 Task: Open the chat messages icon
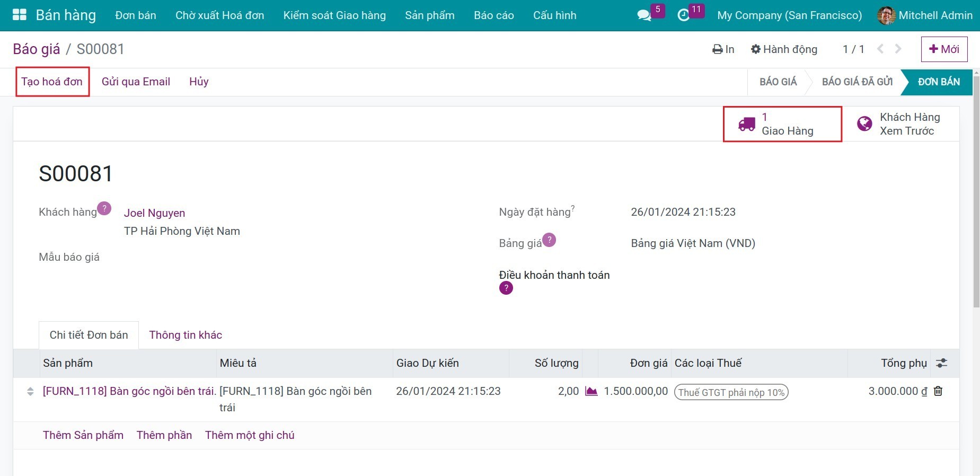644,15
